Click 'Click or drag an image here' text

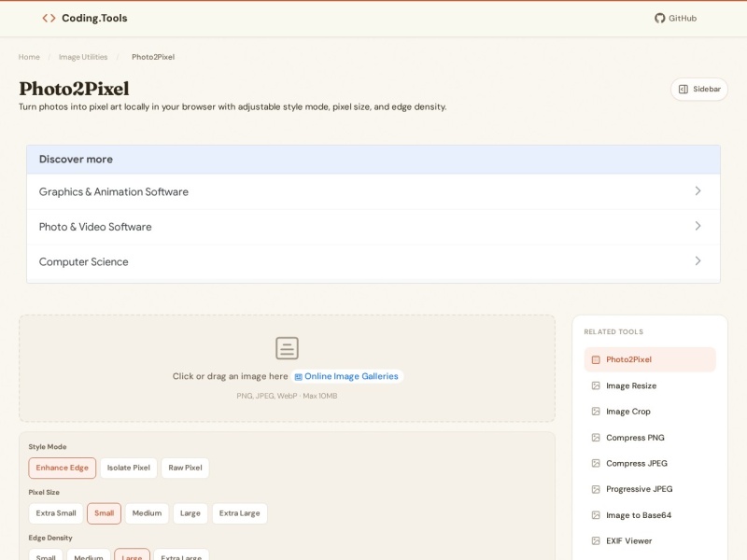click(x=230, y=376)
